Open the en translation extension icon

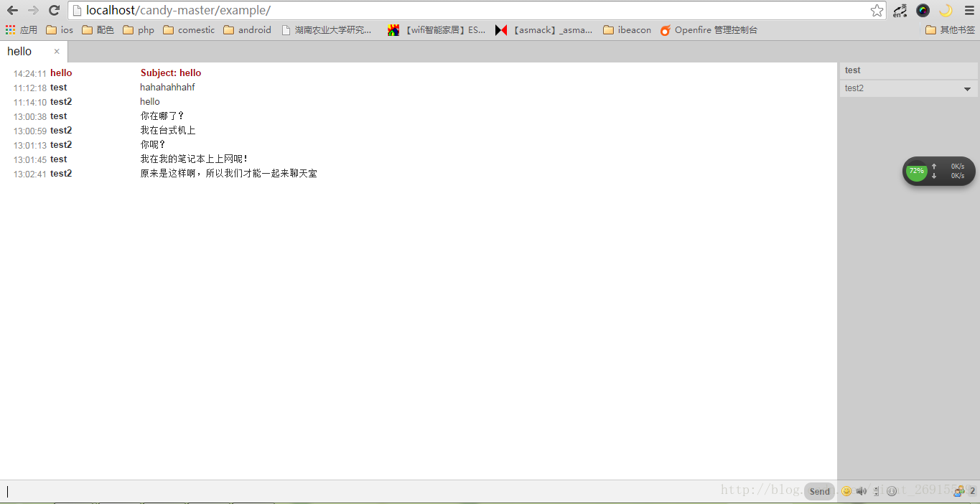900,10
